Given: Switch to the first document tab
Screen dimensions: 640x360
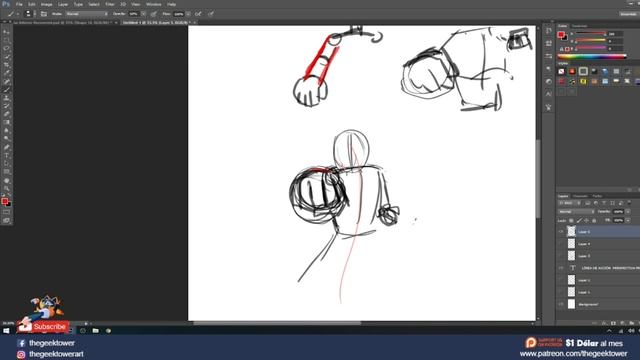Looking at the screenshot, I should tap(62, 22).
